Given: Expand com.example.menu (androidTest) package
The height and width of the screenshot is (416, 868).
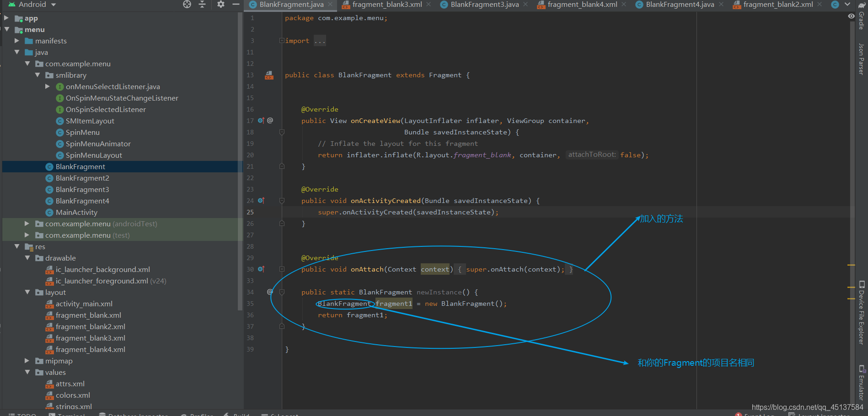Looking at the screenshot, I should [27, 224].
